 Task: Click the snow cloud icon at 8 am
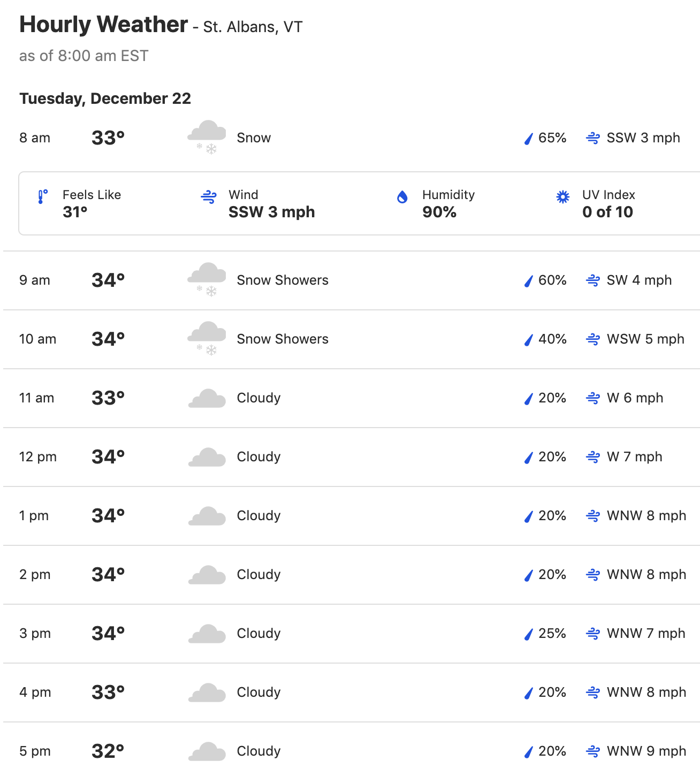[x=207, y=138]
